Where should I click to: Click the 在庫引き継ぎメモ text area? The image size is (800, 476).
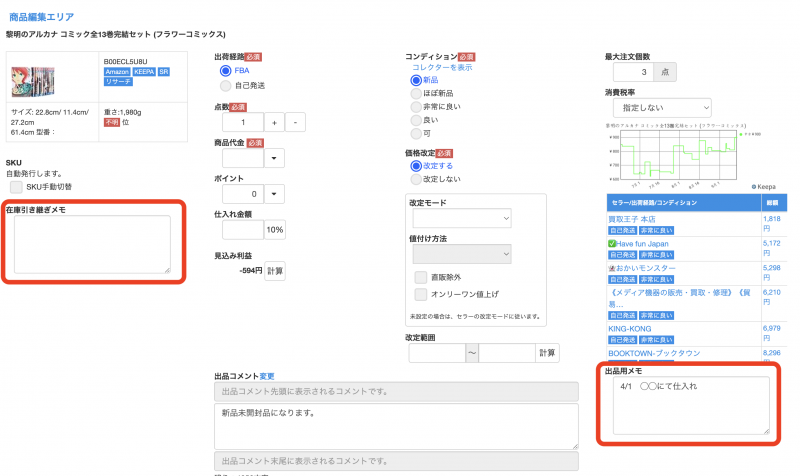[92, 244]
